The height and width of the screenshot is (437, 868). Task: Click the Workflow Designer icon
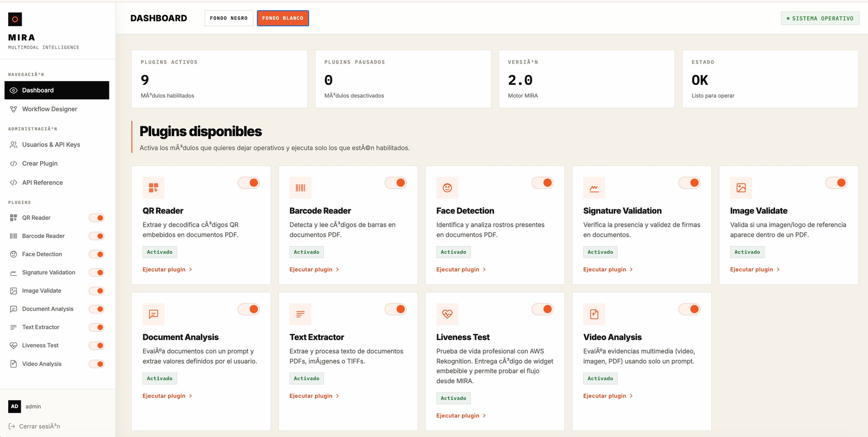(14, 109)
